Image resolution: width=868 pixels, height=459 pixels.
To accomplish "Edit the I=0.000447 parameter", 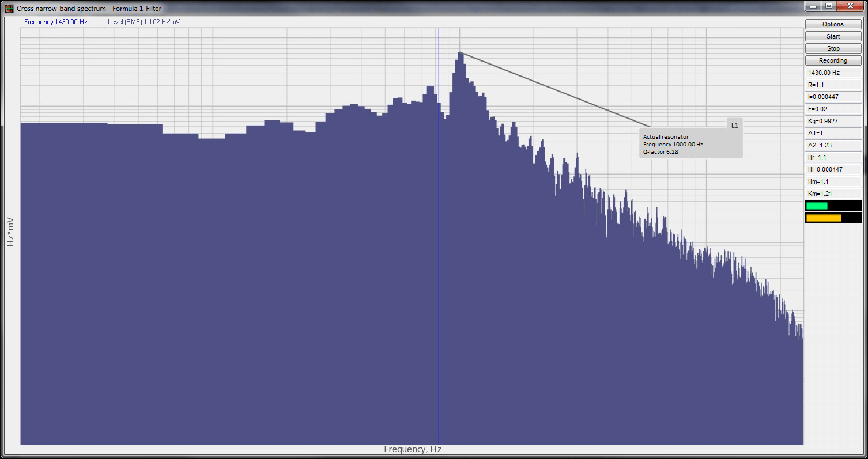I will (832, 97).
